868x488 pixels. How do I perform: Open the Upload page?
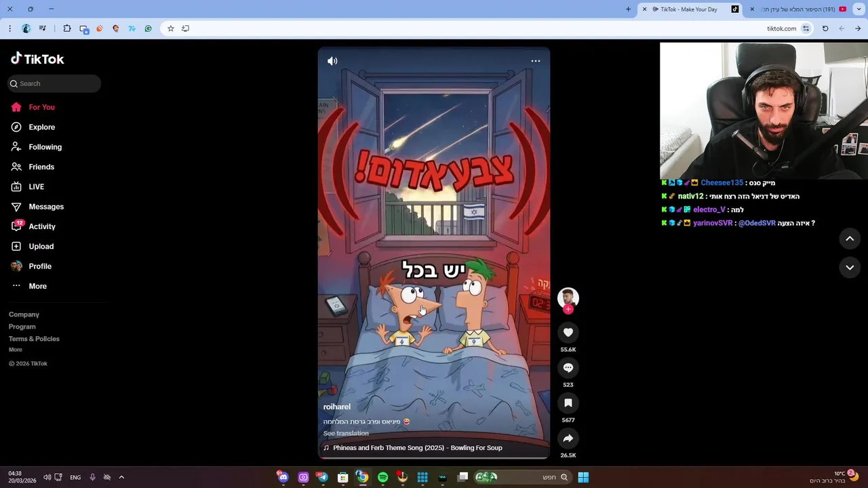point(41,246)
